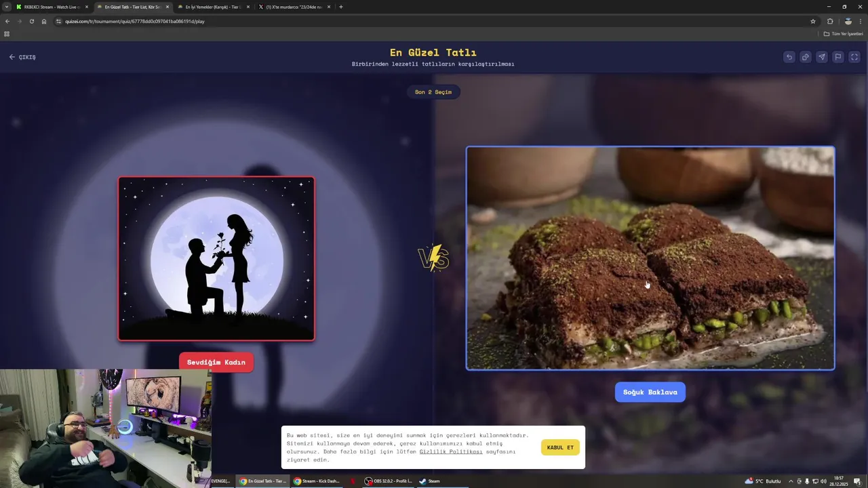
Task: Open En Güzel Tatlı Chrome taskbar item
Action: pos(264,481)
